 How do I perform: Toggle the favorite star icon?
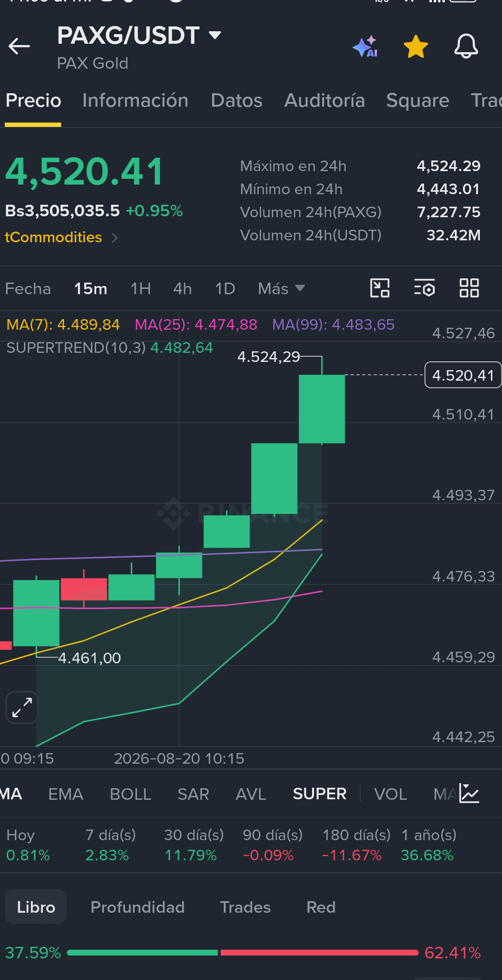(416, 47)
